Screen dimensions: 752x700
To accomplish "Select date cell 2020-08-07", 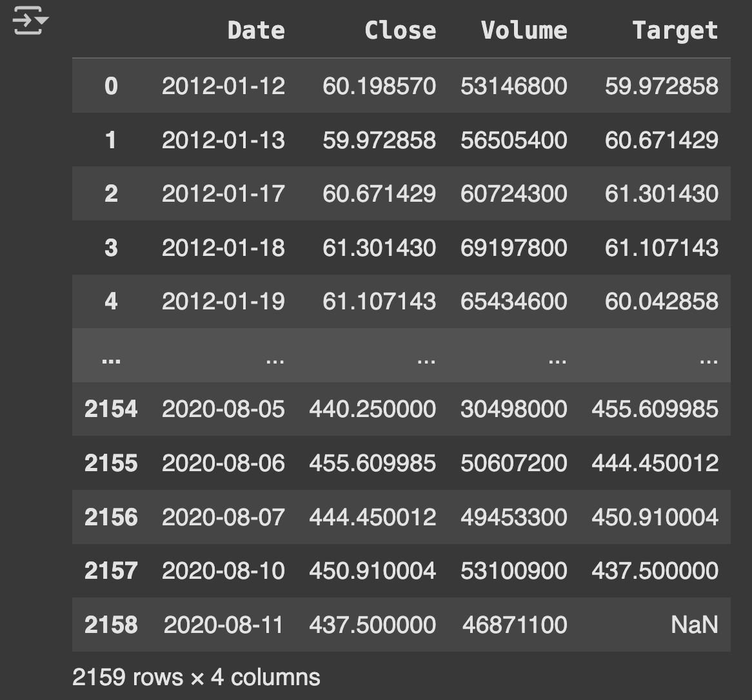I will pyautogui.click(x=224, y=517).
